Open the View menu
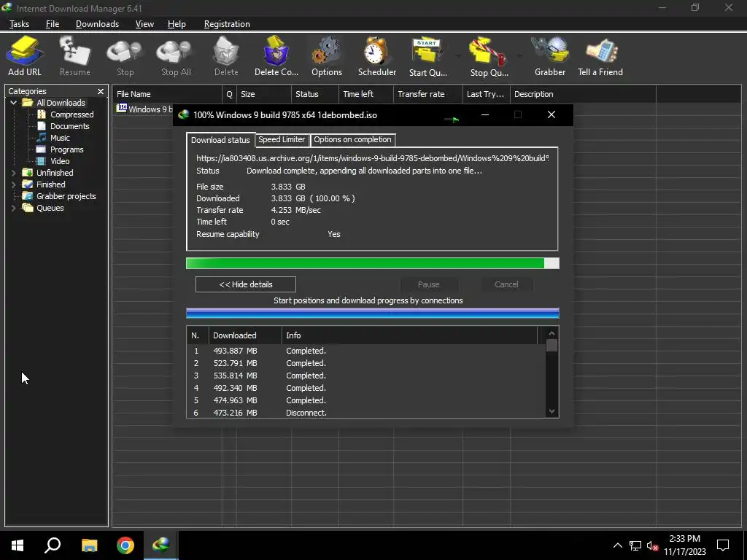The image size is (747, 560). pyautogui.click(x=144, y=24)
